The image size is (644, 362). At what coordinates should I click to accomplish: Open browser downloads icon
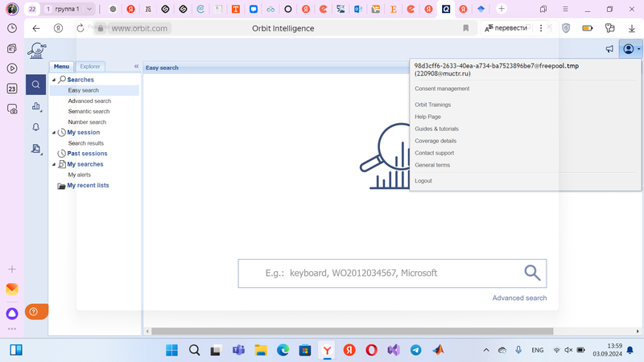[632, 28]
